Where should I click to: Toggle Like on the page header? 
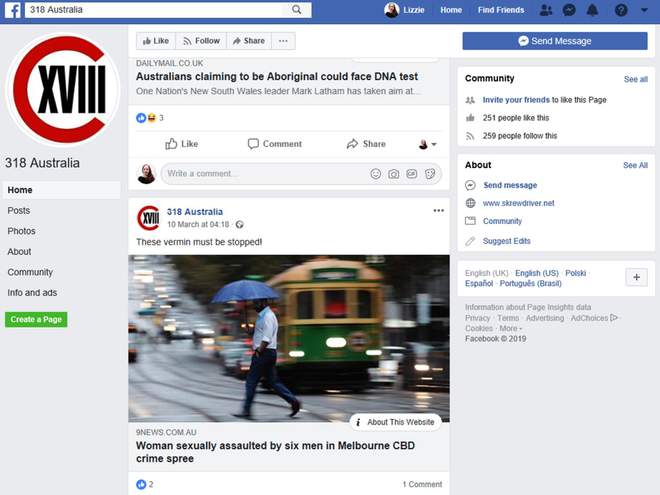[x=154, y=41]
